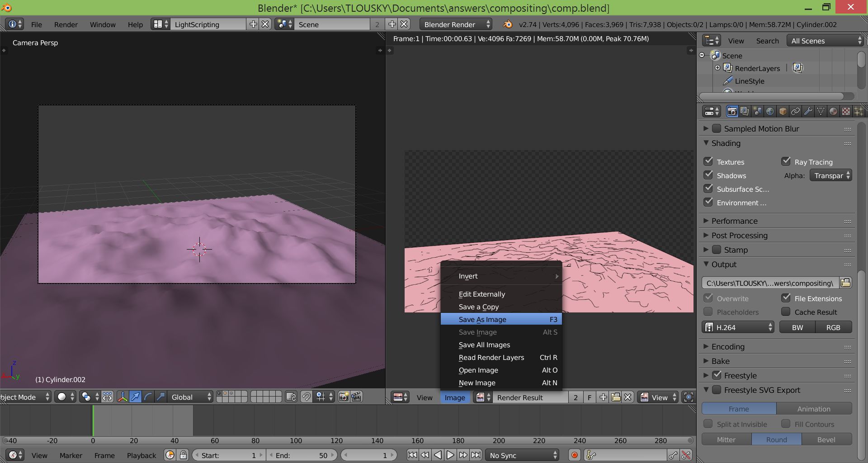868x463 pixels.
Task: Select the translate manipulator arrow
Action: (x=135, y=397)
